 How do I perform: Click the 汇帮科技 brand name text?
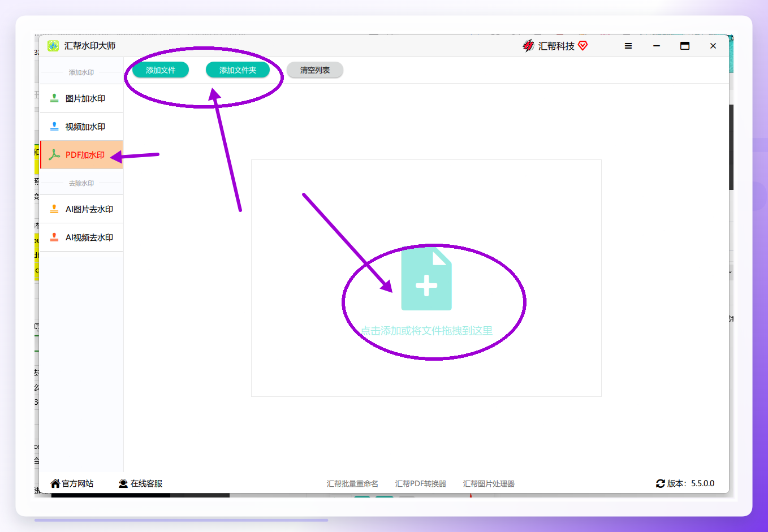coord(556,46)
